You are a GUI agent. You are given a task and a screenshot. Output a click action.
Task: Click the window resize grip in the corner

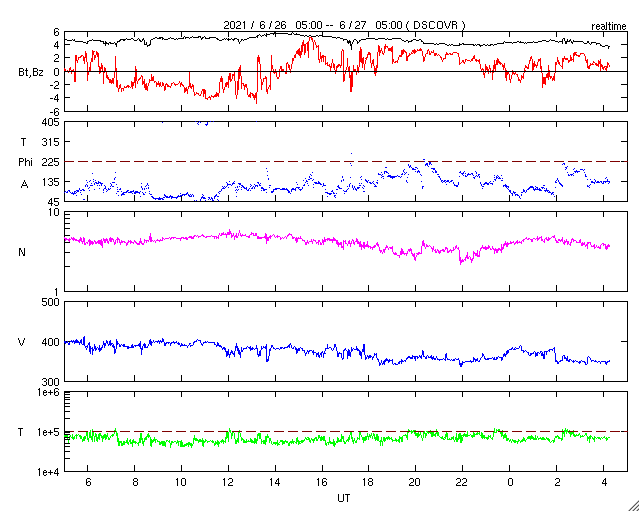[x=633, y=505]
